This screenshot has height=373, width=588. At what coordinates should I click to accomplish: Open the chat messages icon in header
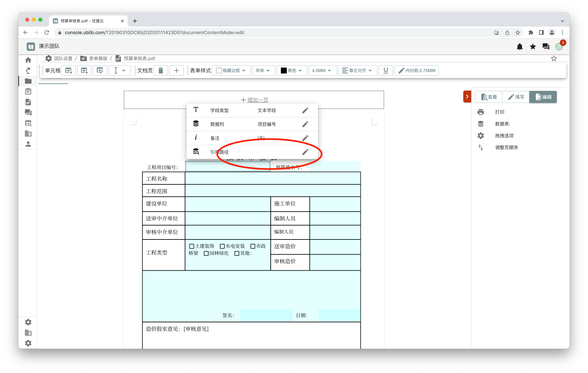click(x=546, y=47)
